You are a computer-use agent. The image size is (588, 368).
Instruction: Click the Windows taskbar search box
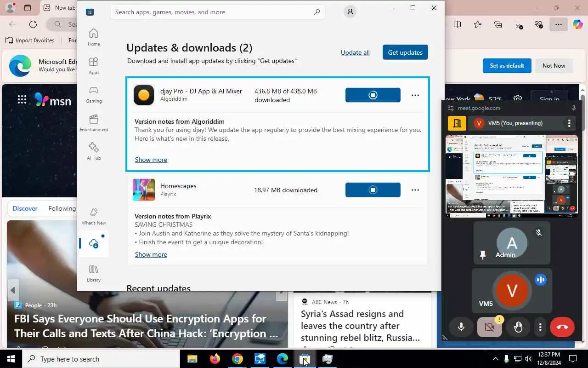pos(101,359)
